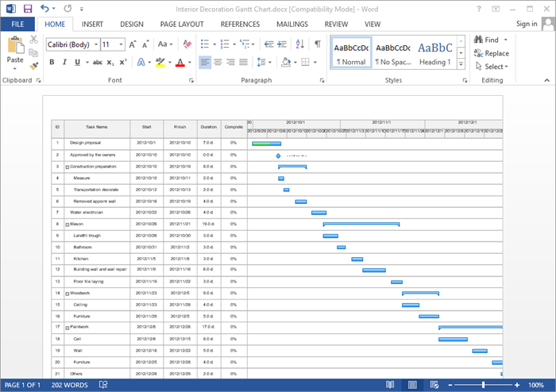Click the Bullets list icon

205,44
